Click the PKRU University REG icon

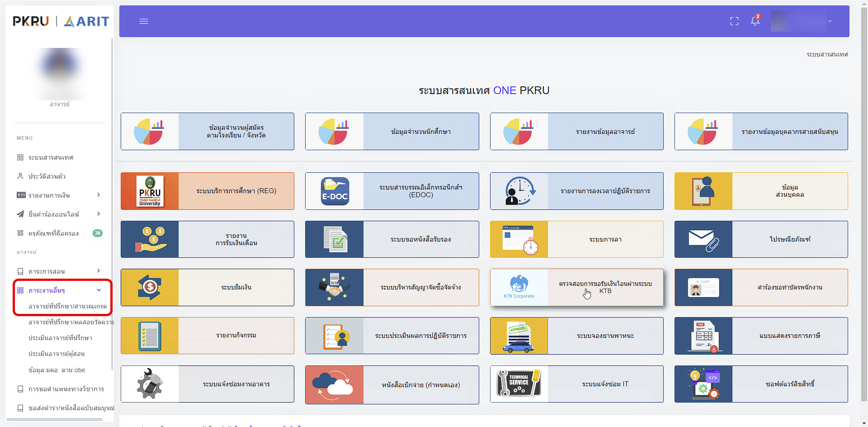click(x=150, y=191)
